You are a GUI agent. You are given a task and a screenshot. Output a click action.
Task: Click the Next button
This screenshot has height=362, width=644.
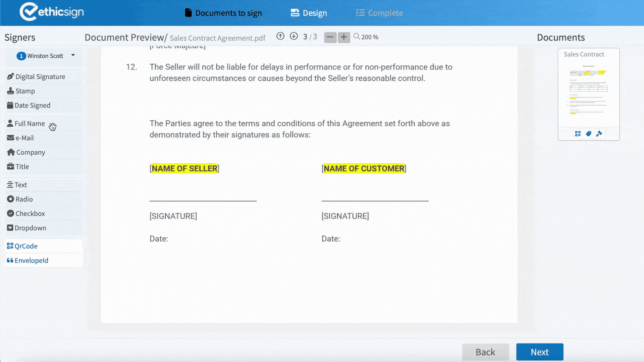pyautogui.click(x=539, y=352)
